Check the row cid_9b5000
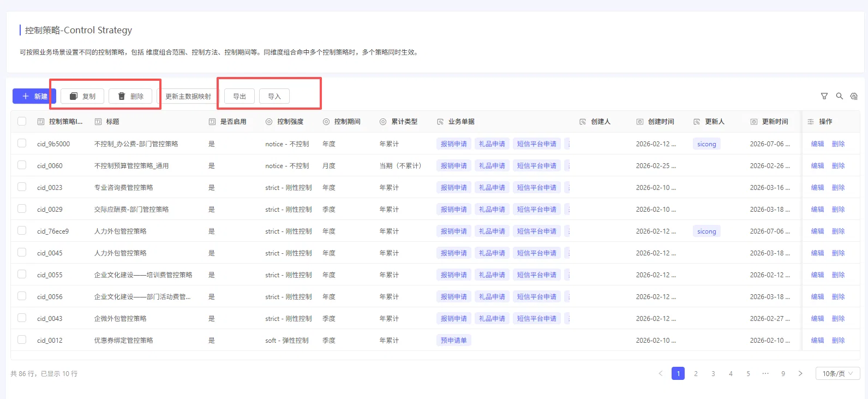 click(x=22, y=143)
